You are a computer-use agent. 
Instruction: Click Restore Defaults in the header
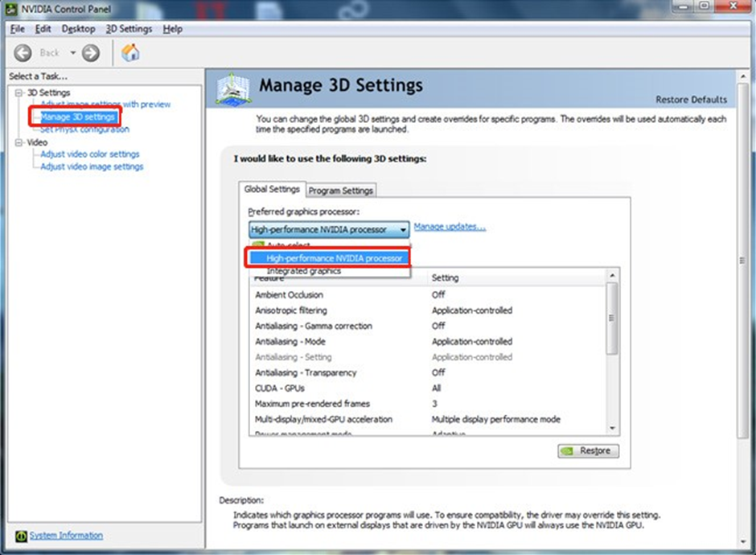tap(691, 100)
